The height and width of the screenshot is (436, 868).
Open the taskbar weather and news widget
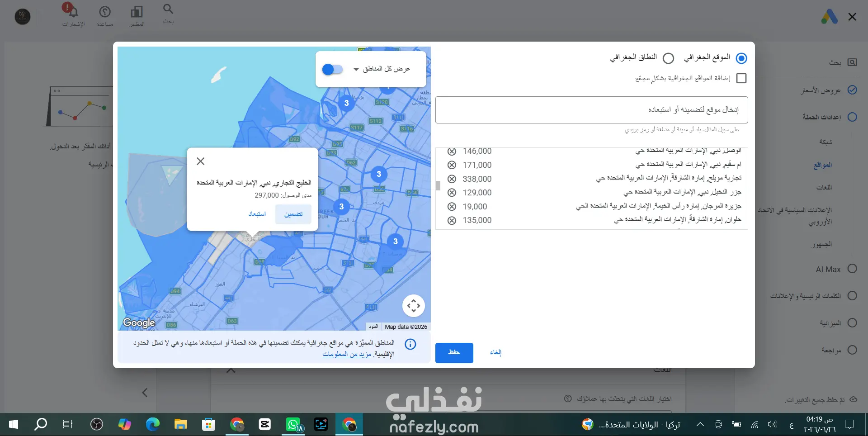tap(632, 424)
